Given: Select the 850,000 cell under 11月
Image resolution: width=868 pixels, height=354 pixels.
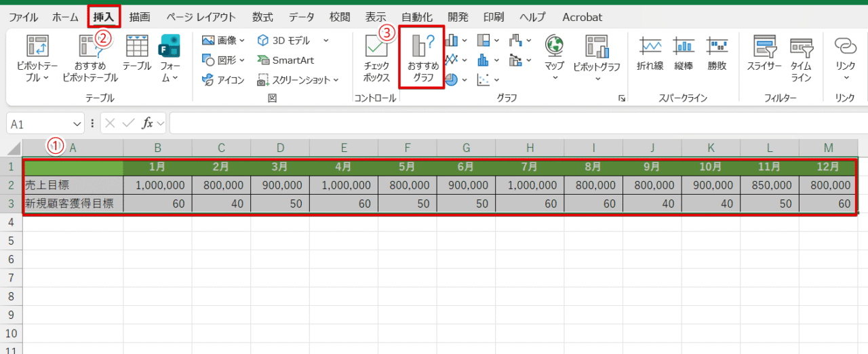Looking at the screenshot, I should click(x=770, y=184).
